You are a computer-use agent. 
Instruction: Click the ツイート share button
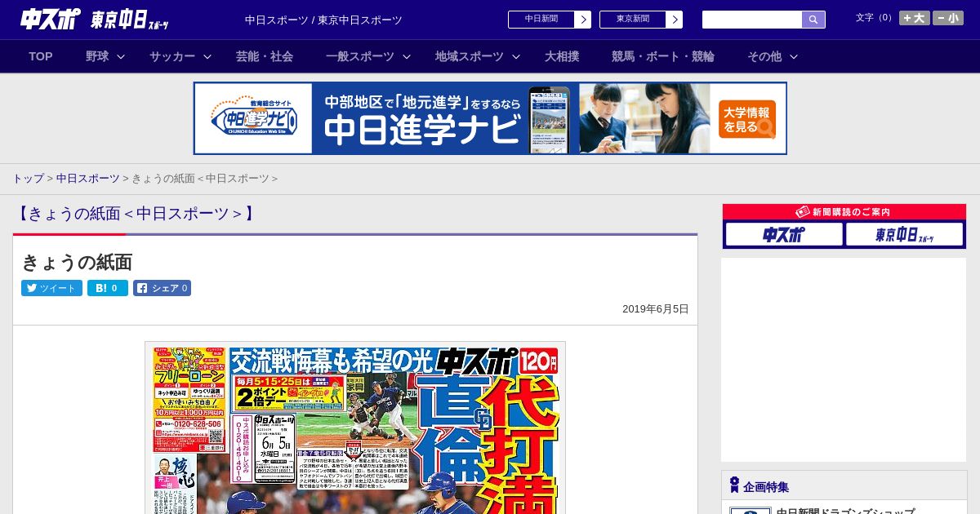coord(51,288)
